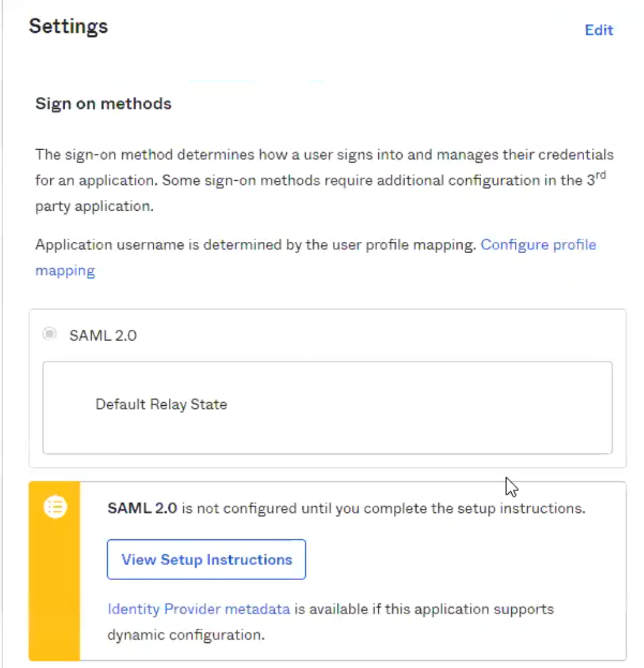Click the "dynamic configuration" text line
The width and height of the screenshot is (644, 668).
(x=186, y=634)
